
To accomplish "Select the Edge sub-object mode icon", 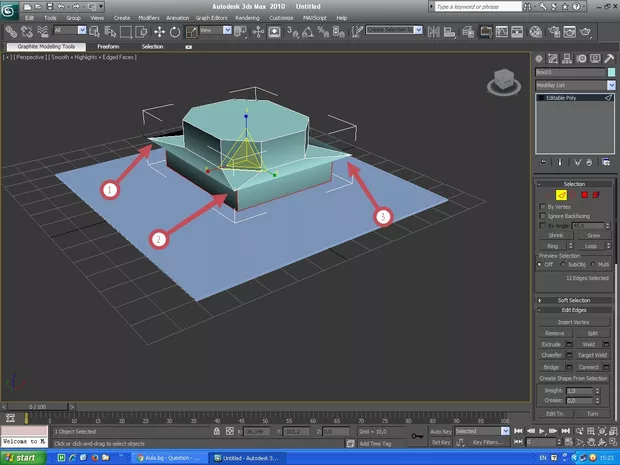I will [562, 194].
